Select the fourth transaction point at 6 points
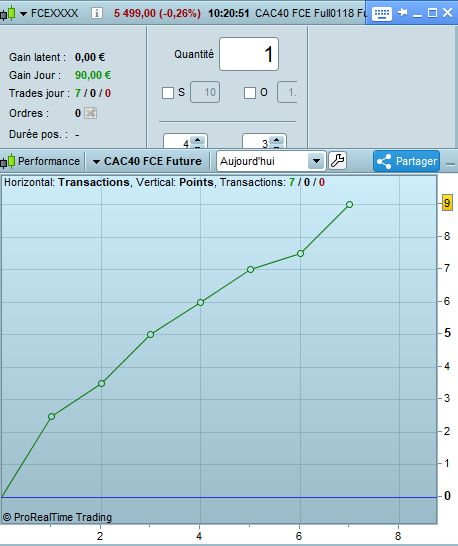 tap(200, 303)
